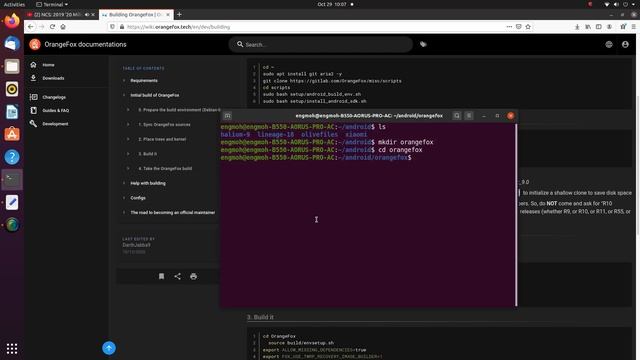Open terminal search magnifier icon
The height and width of the screenshot is (360, 640).
(457, 116)
